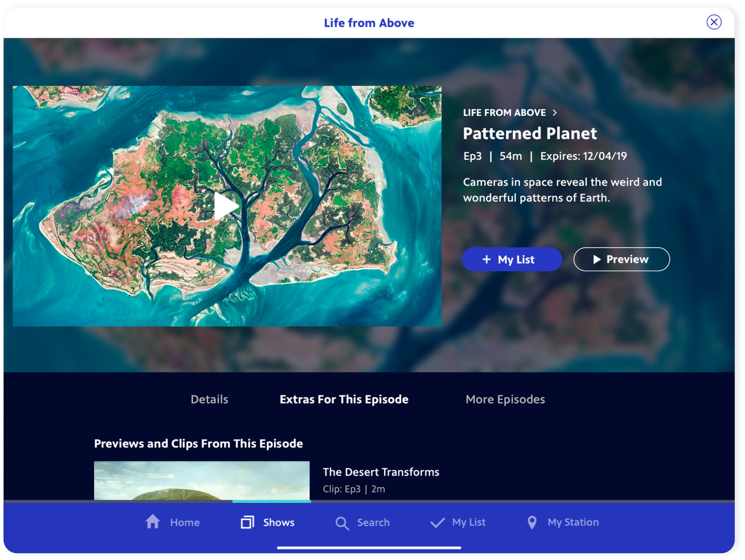This screenshot has width=745, height=560.
Task: Open the LIFE FROM ABOVE show link
Action: coord(504,113)
